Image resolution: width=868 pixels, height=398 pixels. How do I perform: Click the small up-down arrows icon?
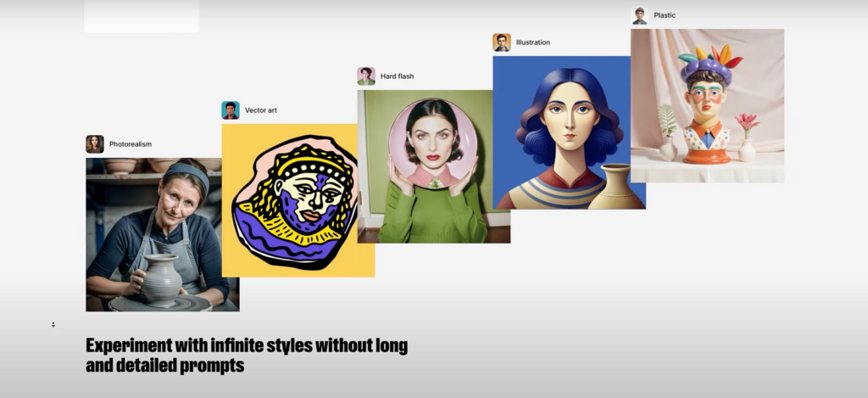(x=53, y=324)
